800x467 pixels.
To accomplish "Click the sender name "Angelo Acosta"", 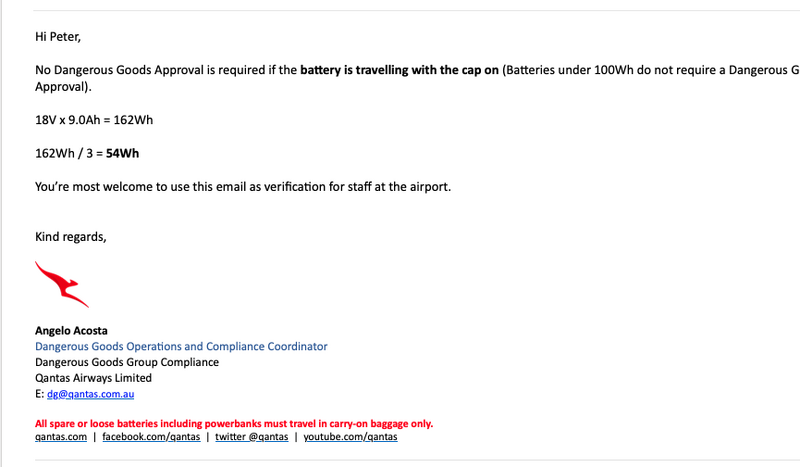I will click(x=71, y=331).
